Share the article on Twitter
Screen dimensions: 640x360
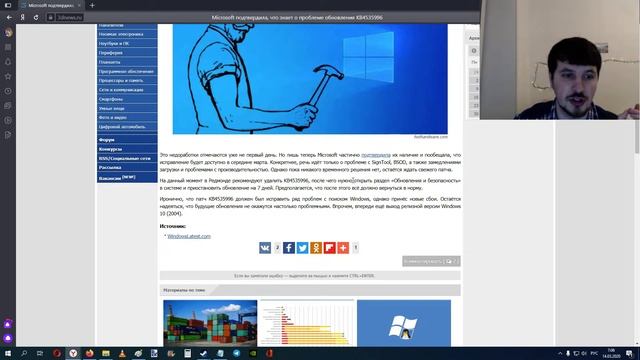coord(302,248)
